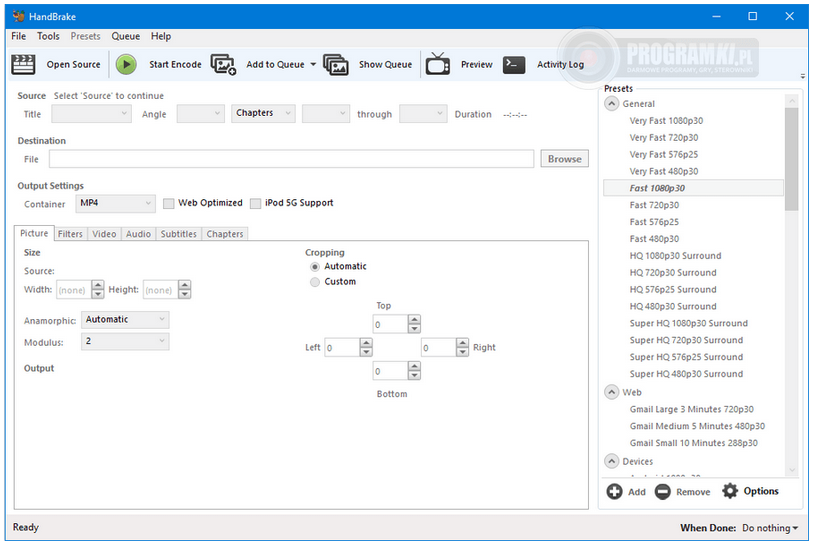Click the destination File input field
The image size is (814, 546).
pos(291,159)
